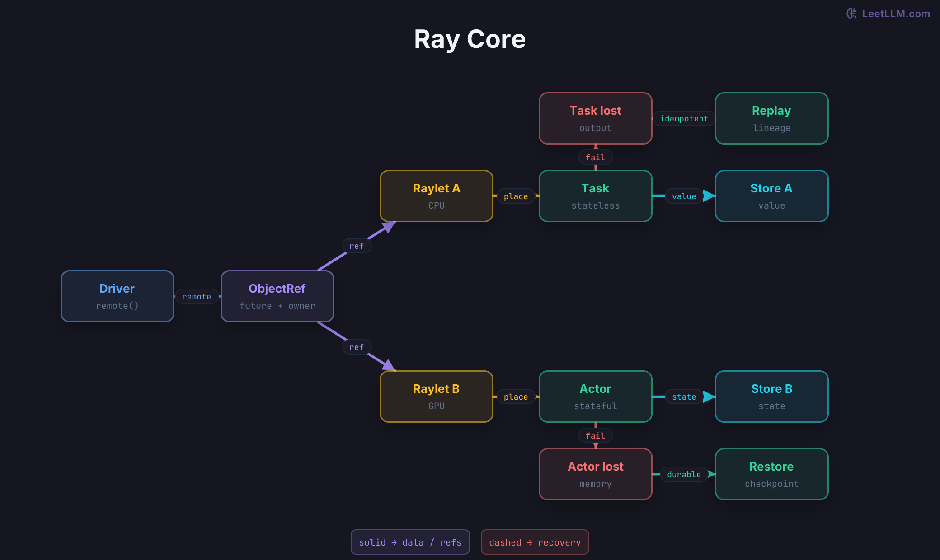Open the Restore checkpoint node
940x560 pixels.
tap(772, 474)
